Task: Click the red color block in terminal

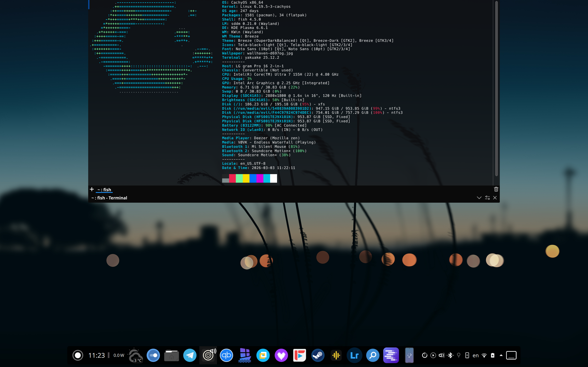Action: coord(232,178)
